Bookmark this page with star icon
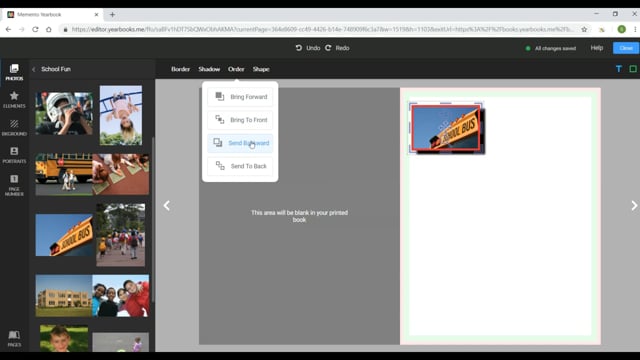 coord(584,29)
